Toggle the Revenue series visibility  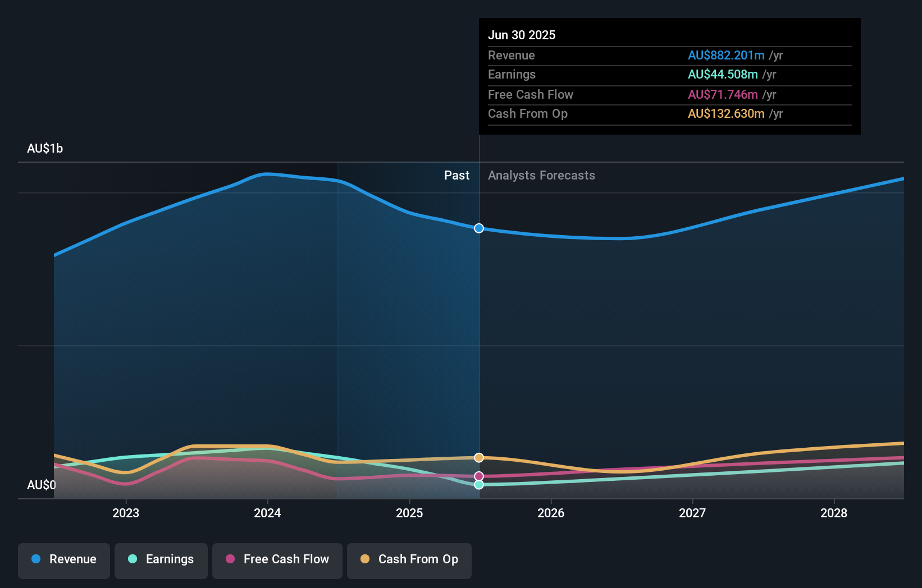click(x=63, y=560)
